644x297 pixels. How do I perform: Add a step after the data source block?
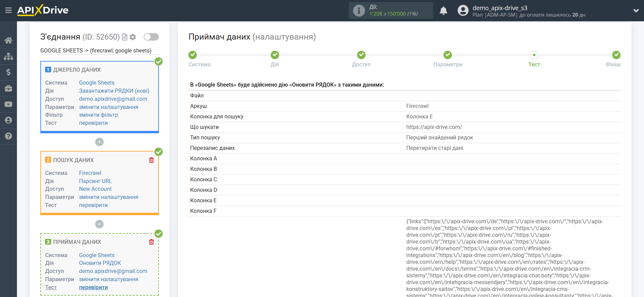click(99, 142)
